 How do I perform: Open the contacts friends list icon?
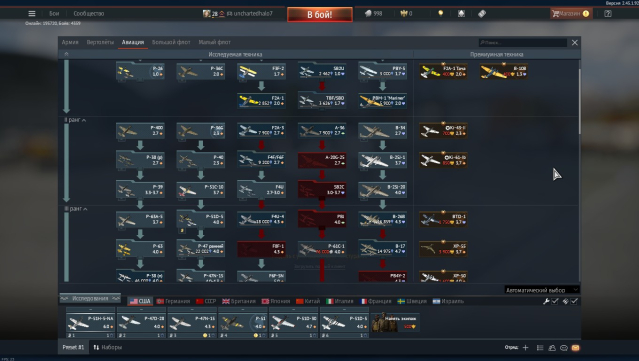coord(552,348)
